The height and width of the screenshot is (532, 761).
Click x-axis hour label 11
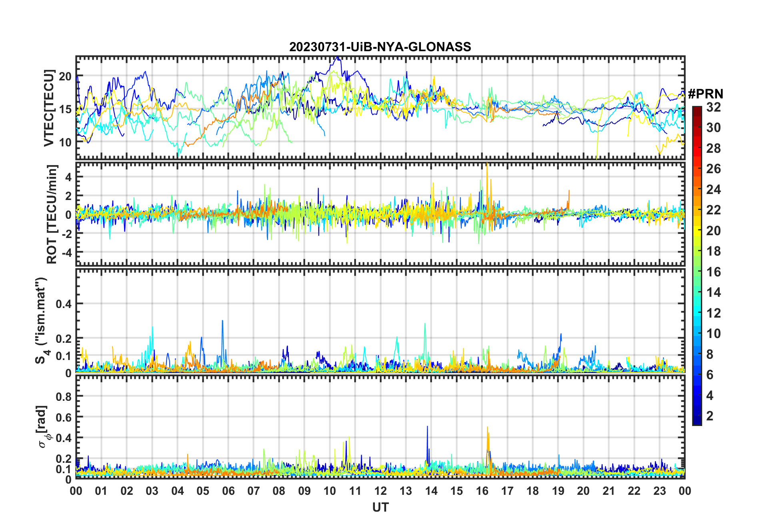[x=355, y=491]
